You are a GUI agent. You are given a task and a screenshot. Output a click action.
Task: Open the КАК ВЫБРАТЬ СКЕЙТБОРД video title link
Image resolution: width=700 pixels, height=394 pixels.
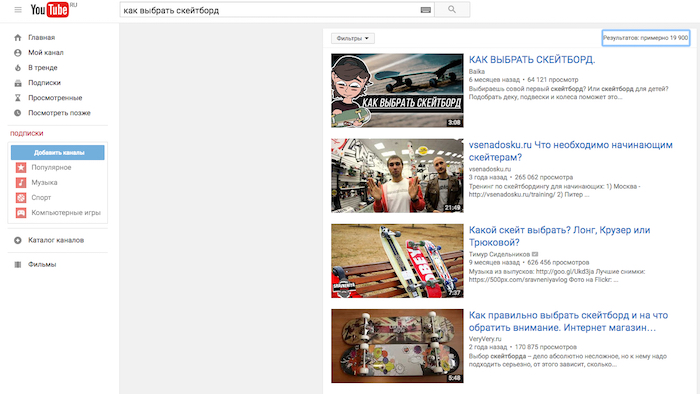[x=532, y=59]
